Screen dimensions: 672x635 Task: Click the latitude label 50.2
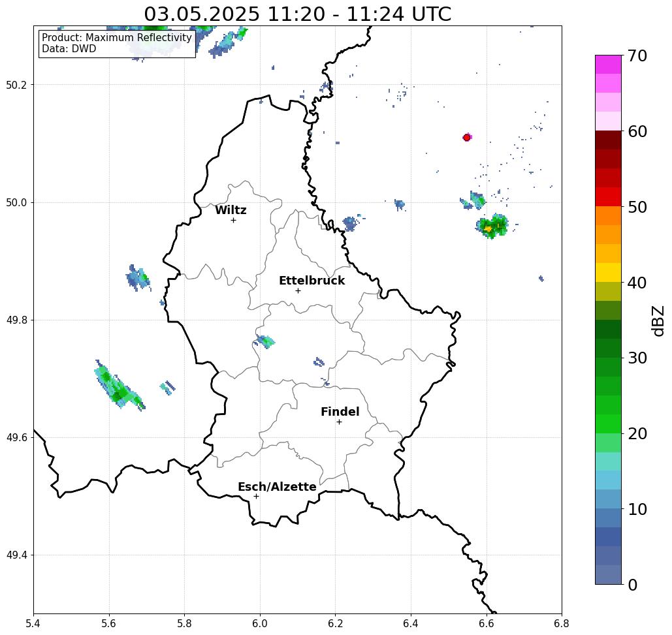pos(16,85)
